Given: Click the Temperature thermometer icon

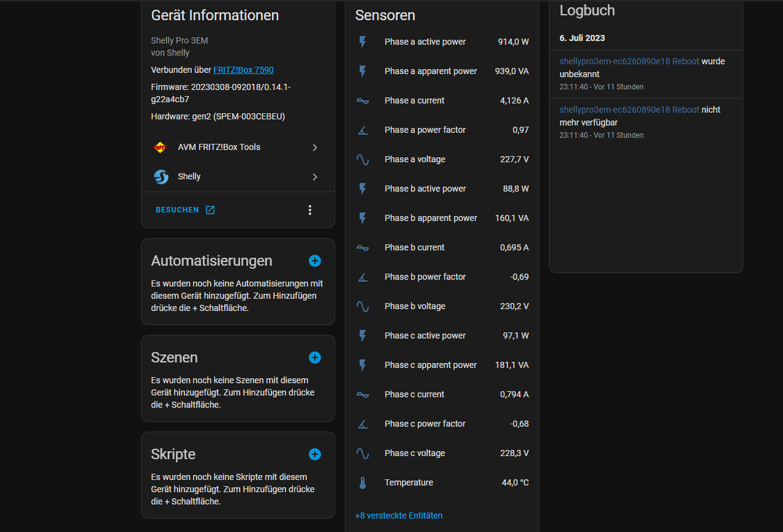Looking at the screenshot, I should click(363, 482).
